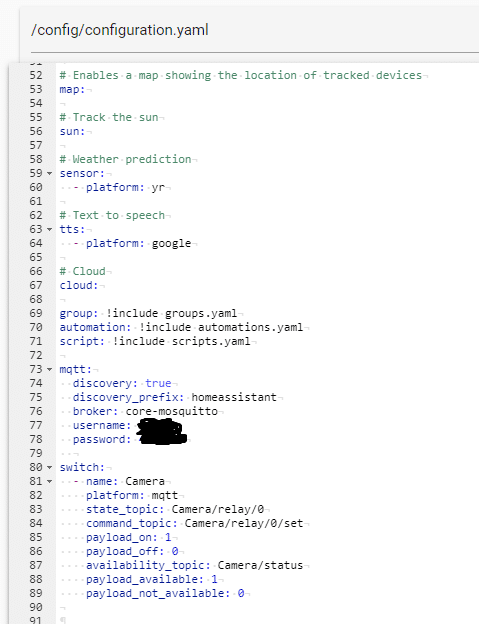This screenshot has height=624, width=479.
Task: Click line number 90 in the gutter
Action: pos(36,607)
